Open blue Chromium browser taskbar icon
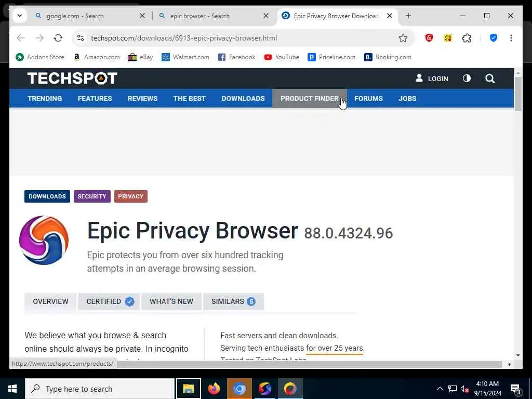This screenshot has width=532, height=399. pyautogui.click(x=239, y=389)
